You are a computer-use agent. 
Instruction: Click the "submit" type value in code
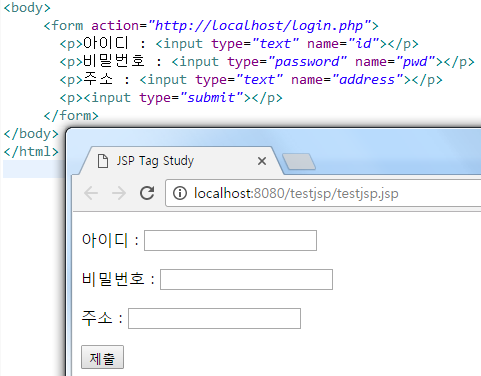coord(211,98)
